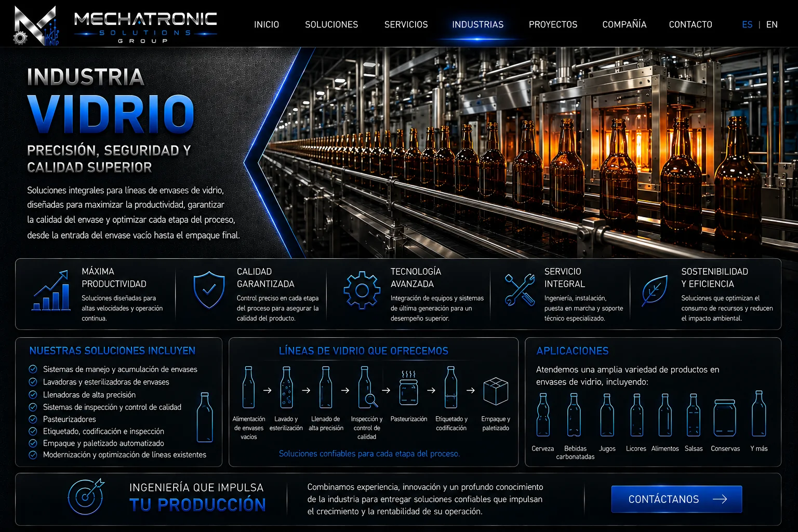Click the bottle illustration in Nuestras Soluciones panel
Image resolution: width=798 pixels, height=532 pixels.
pos(205,417)
